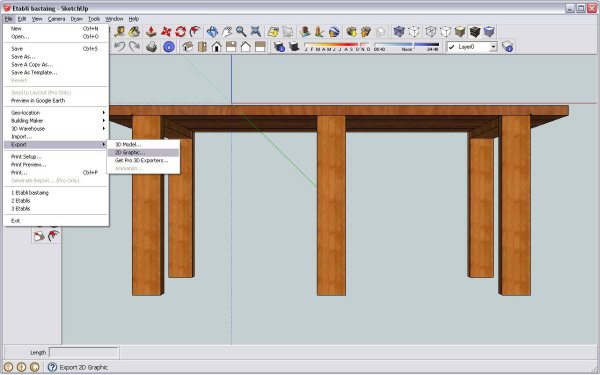Select the Zoom magnifier tool
Viewport: 600px width, 375px height.
coord(241,31)
